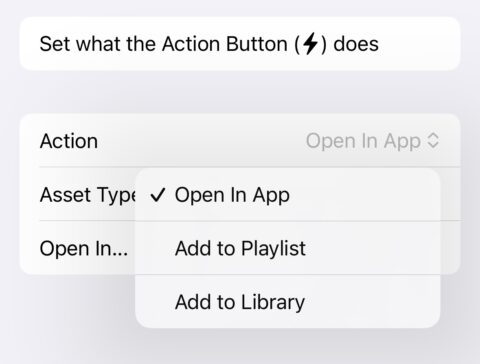Image resolution: width=480 pixels, height=364 pixels.
Task: Click the Action row label
Action: click(x=69, y=141)
